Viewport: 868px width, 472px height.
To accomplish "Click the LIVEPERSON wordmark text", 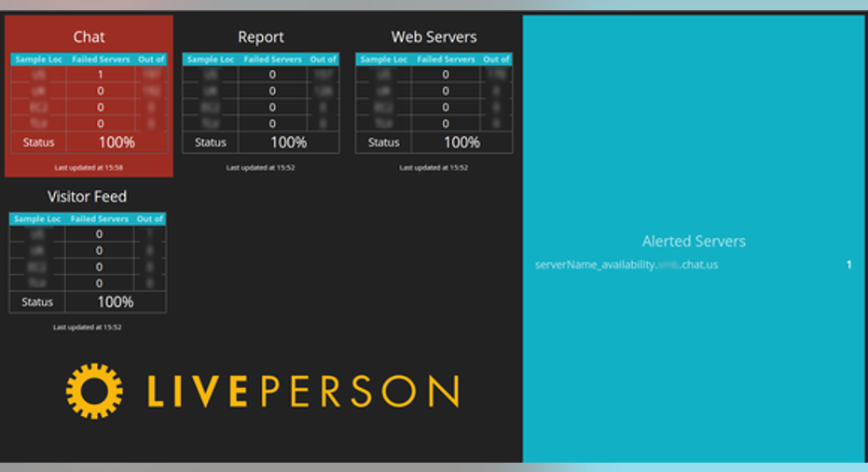I will pos(303,391).
